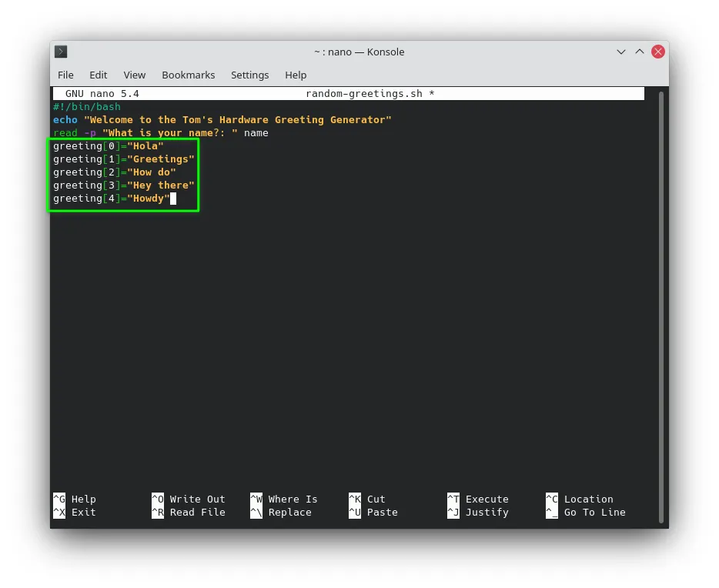
Task: Click the ^G Help shortcut label
Action: pyautogui.click(x=75, y=499)
